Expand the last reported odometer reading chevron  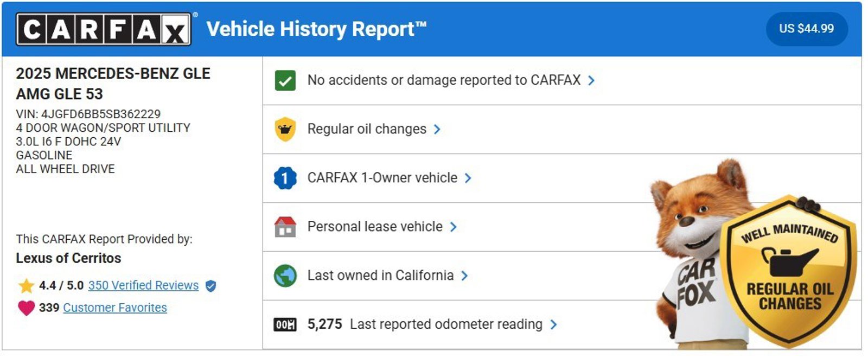pyautogui.click(x=553, y=324)
